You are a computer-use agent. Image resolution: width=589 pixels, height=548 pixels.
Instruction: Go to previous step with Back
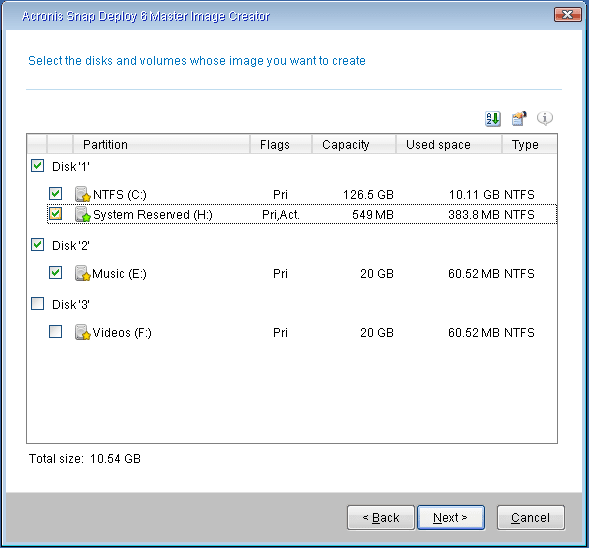click(x=381, y=518)
